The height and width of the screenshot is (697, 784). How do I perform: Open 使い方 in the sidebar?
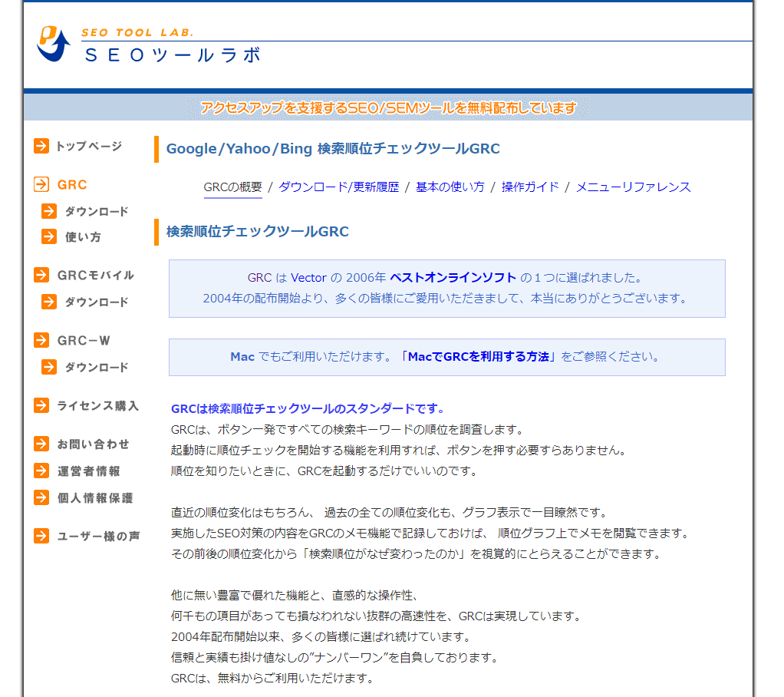83,237
